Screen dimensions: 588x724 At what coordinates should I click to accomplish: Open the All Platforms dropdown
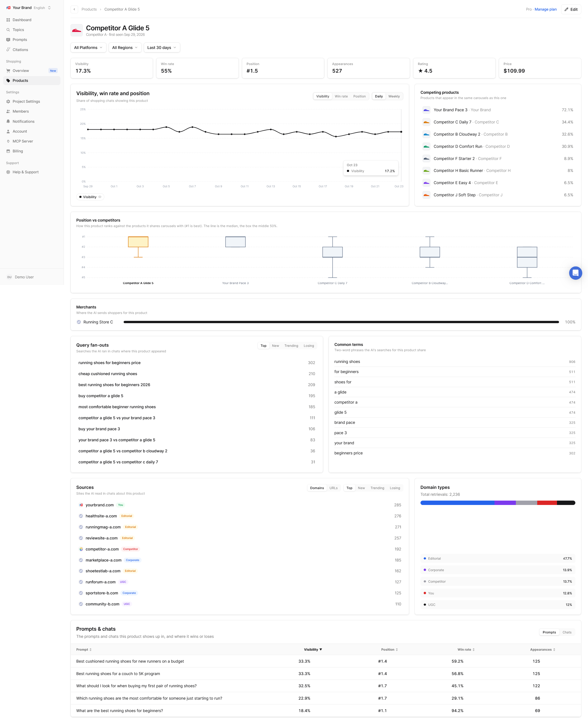[x=88, y=48]
